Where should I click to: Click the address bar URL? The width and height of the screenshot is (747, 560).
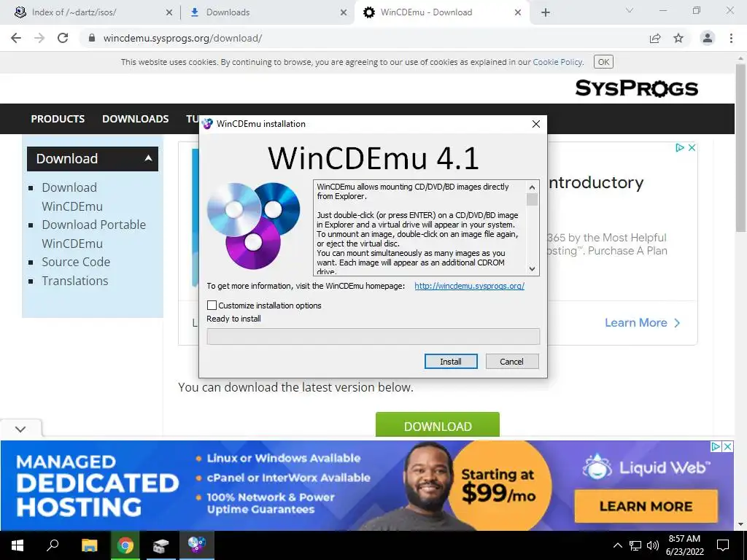point(182,38)
